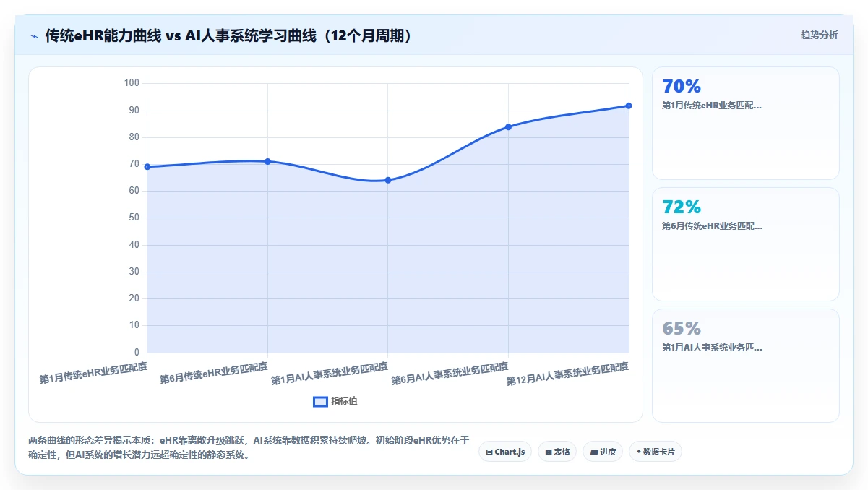The height and width of the screenshot is (490, 868).
Task: Click the 趋势分析 label in header
Action: [x=819, y=35]
